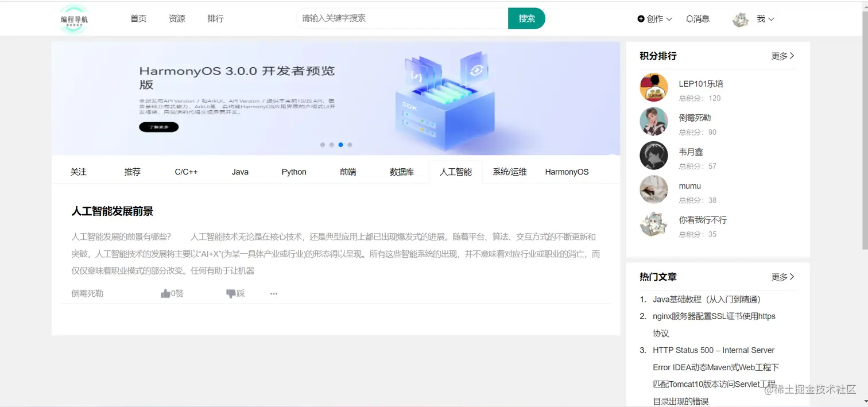868x407 pixels.
Task: Expand the 我 user dropdown menu
Action: (765, 19)
